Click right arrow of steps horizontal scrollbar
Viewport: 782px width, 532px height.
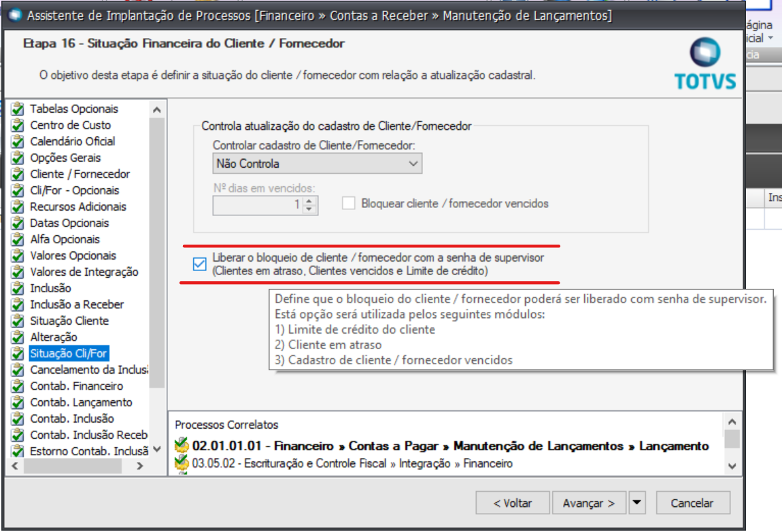(139, 466)
